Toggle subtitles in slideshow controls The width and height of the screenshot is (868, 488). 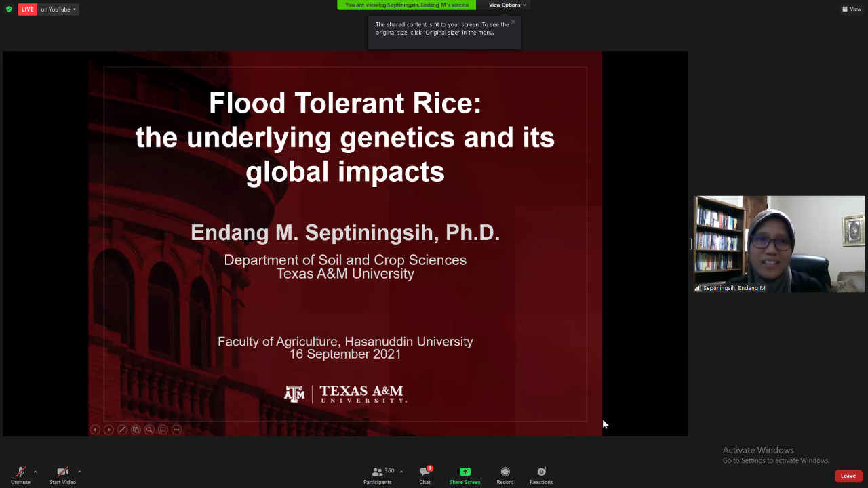point(163,430)
